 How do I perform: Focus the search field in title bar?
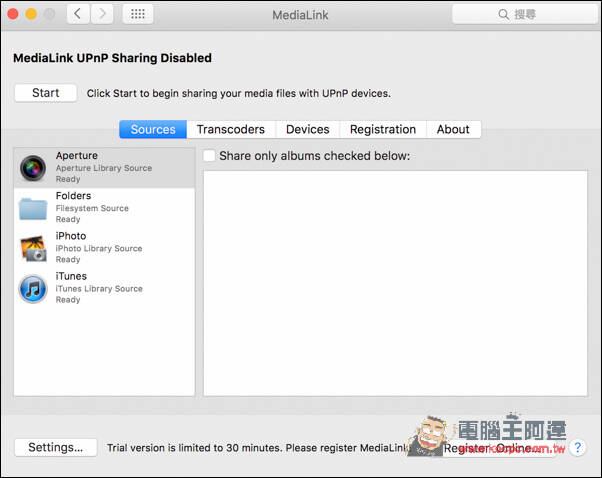coord(525,15)
